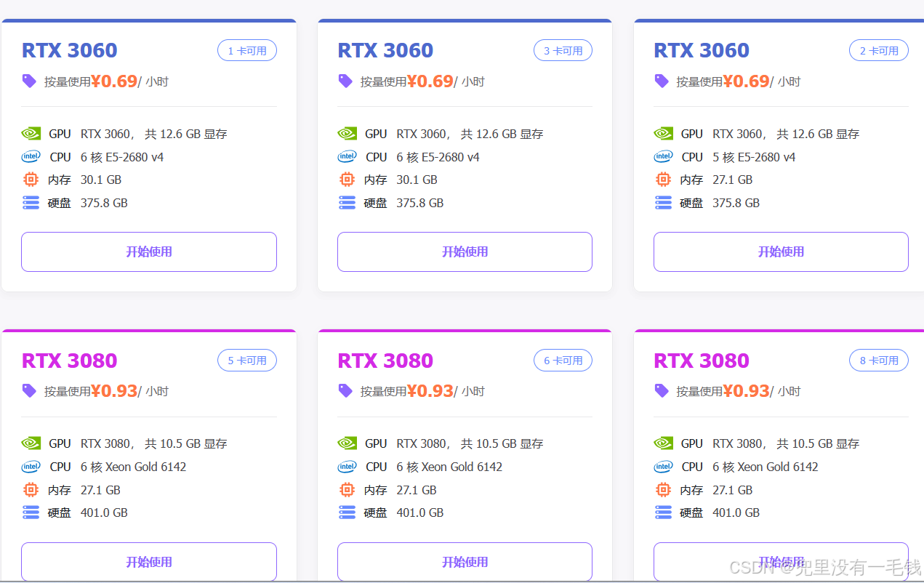The image size is (924, 583).
Task: Click the 1 卡可用 badge on RTX 3060
Action: (x=246, y=50)
